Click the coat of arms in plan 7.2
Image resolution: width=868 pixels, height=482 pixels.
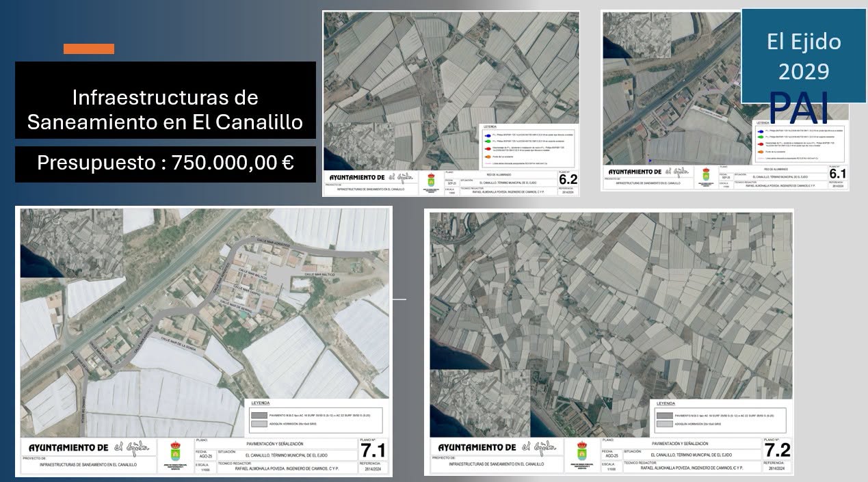click(583, 451)
